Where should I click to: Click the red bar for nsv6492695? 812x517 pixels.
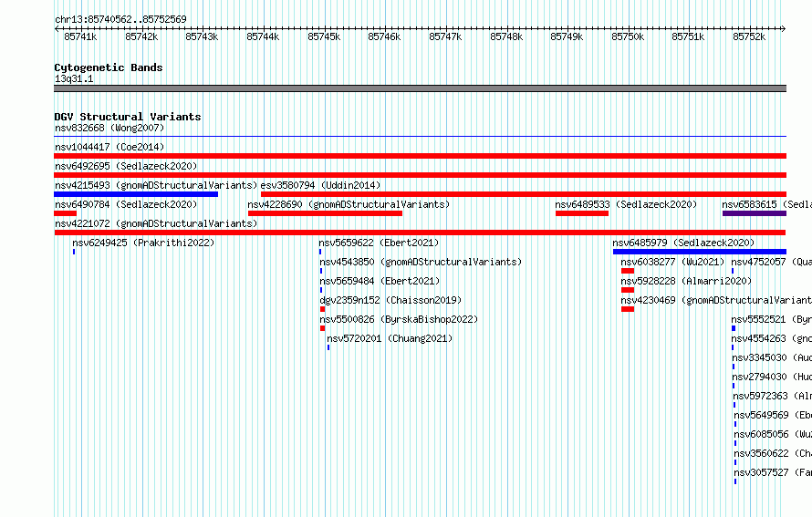point(420,175)
